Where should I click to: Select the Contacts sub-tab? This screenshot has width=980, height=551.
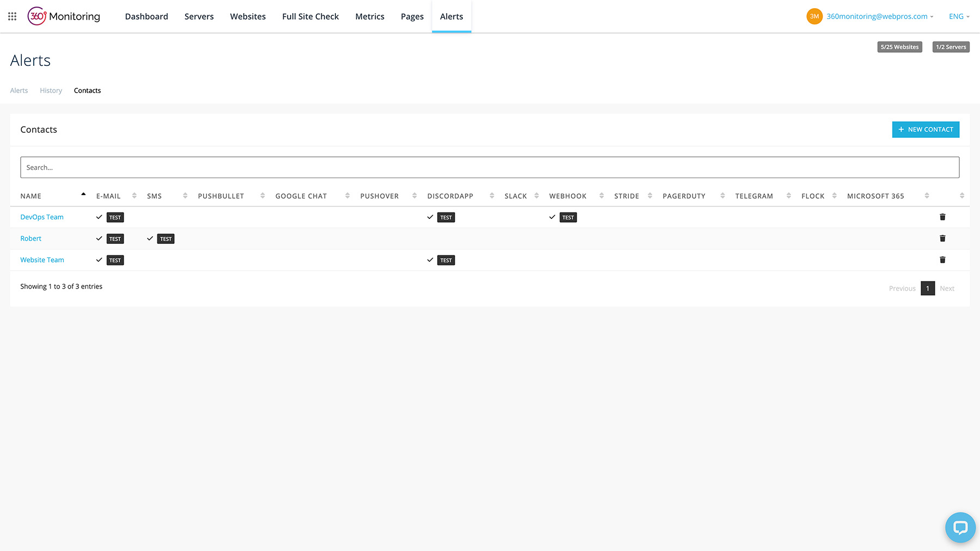[x=87, y=90]
